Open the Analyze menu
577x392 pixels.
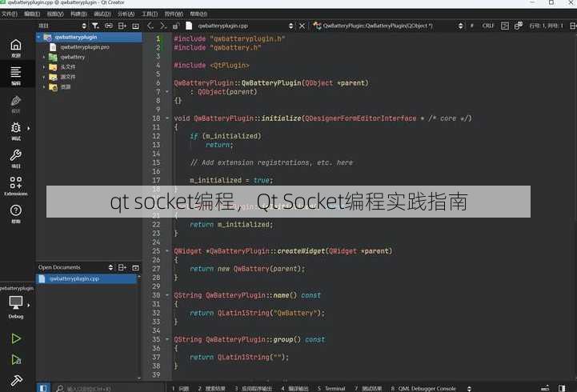pos(126,14)
